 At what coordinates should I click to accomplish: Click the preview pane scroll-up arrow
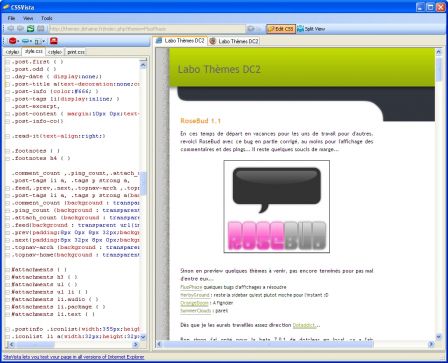[438, 52]
